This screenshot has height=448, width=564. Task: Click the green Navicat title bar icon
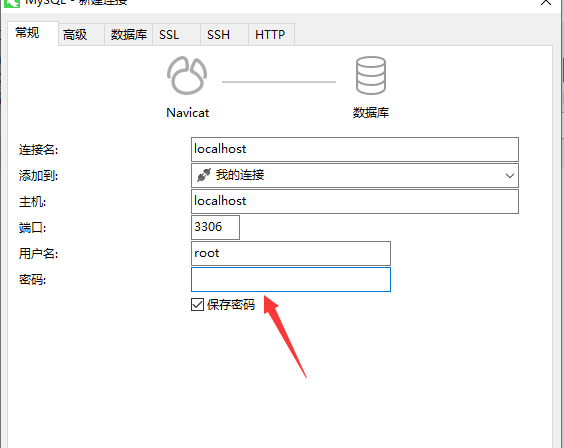pos(12,3)
